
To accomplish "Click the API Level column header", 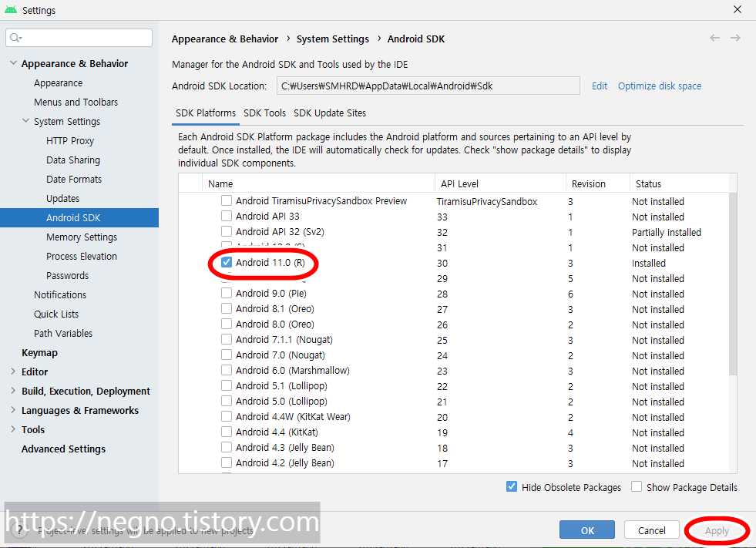I will point(500,183).
